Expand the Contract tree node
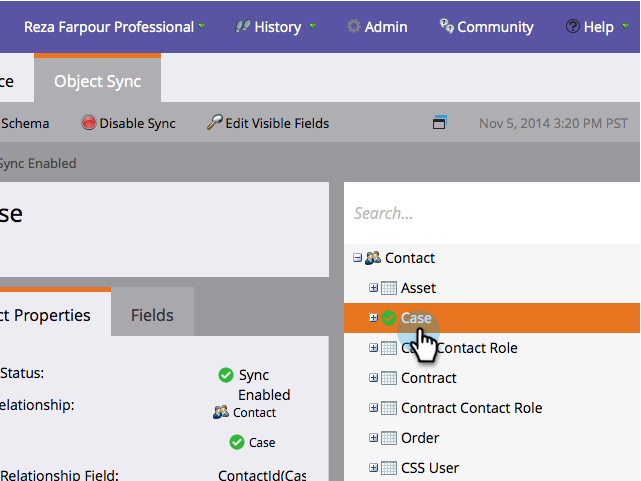 pos(374,378)
